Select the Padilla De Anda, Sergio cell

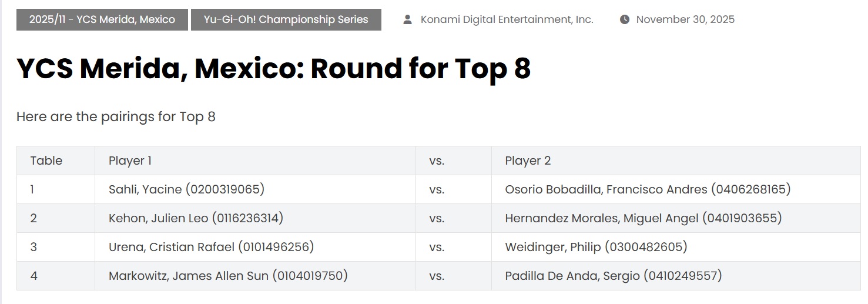[676, 276]
